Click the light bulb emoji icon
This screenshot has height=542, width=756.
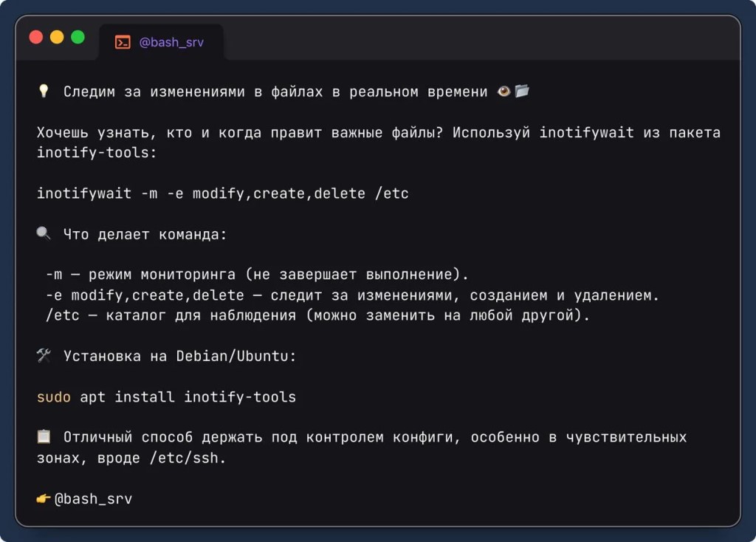click(x=44, y=92)
